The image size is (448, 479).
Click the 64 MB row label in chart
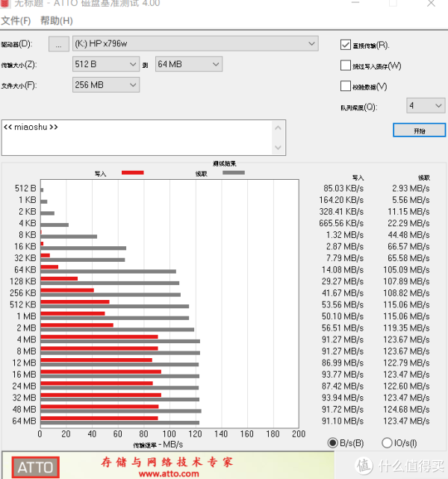point(24,422)
